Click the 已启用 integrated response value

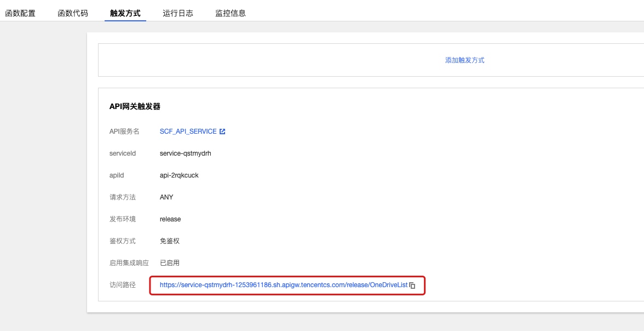(x=170, y=263)
